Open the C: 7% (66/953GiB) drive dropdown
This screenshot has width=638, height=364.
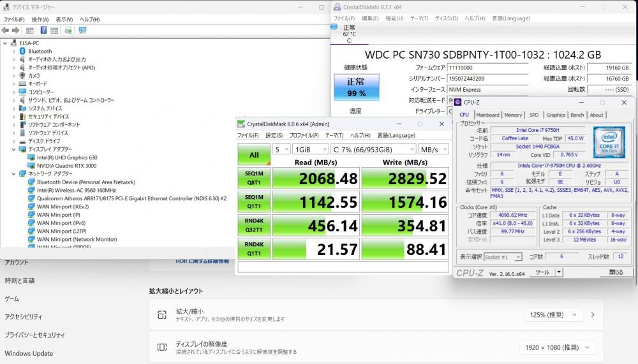[373, 150]
